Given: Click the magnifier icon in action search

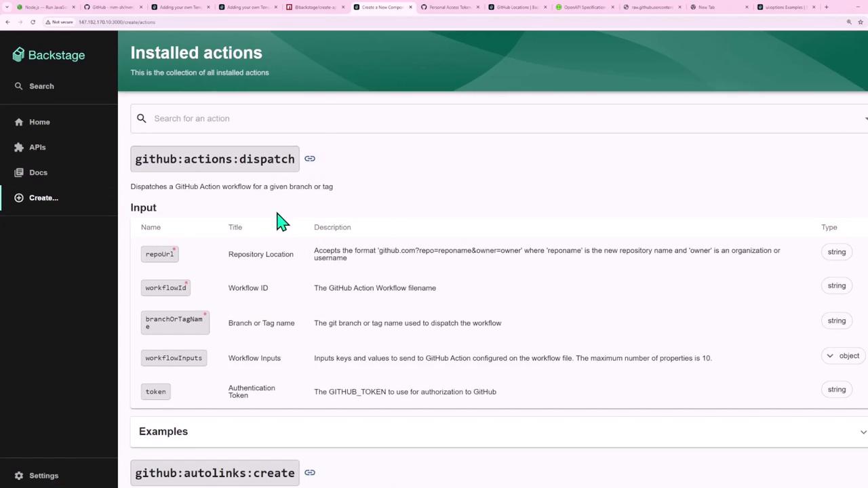Looking at the screenshot, I should coord(142,119).
